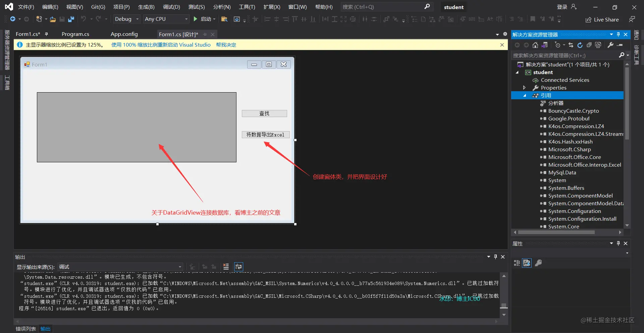Click the Find in Files folder-search icon

(x=224, y=19)
